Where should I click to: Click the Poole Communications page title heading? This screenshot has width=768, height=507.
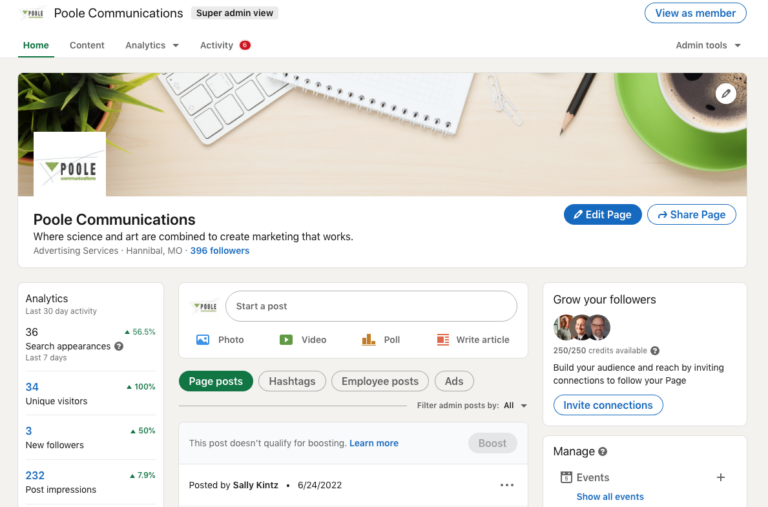coord(114,219)
